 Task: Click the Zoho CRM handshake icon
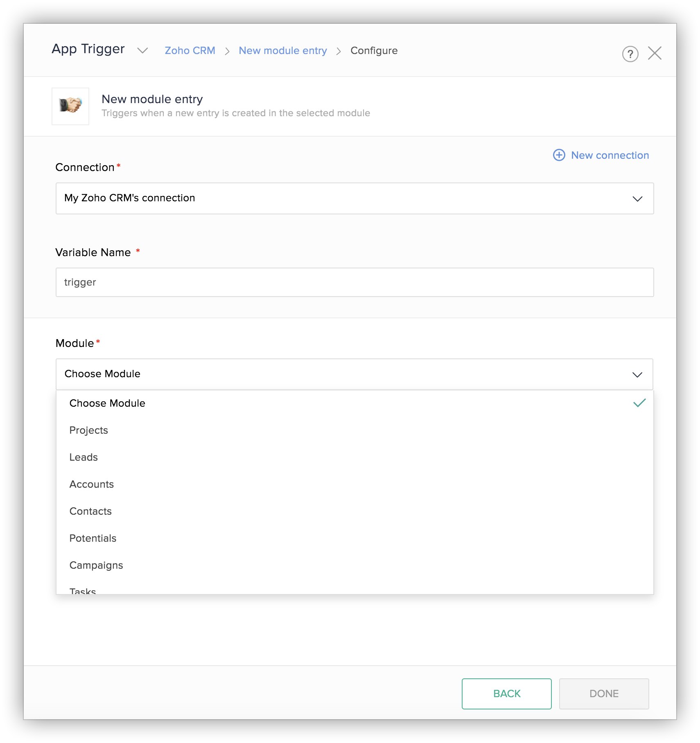pyautogui.click(x=70, y=106)
